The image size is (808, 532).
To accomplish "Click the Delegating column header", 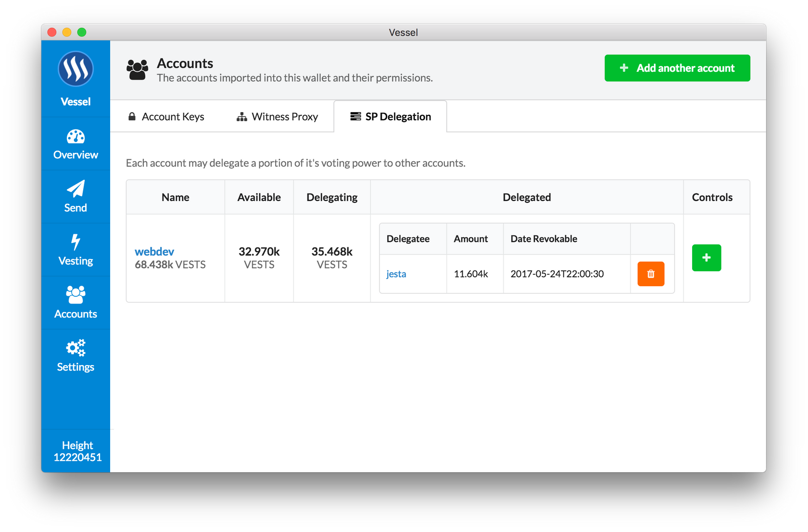I will point(332,197).
